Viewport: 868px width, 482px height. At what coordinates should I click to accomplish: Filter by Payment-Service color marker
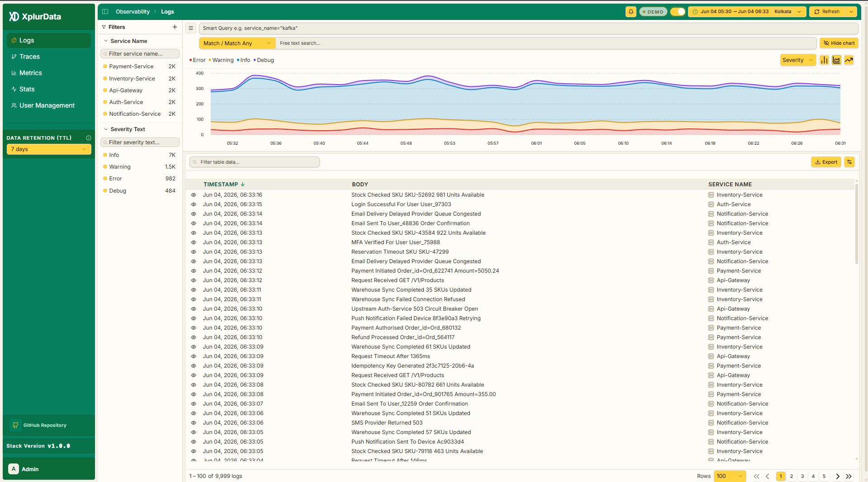[105, 66]
